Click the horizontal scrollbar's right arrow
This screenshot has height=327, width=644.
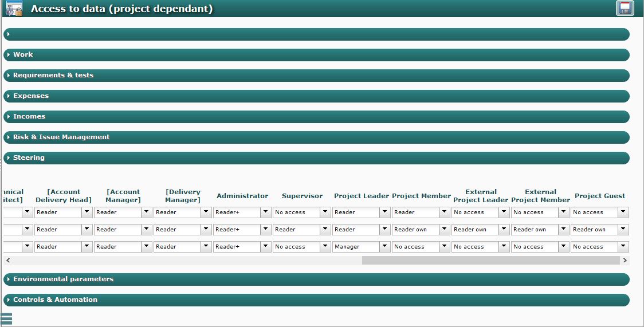click(x=625, y=260)
